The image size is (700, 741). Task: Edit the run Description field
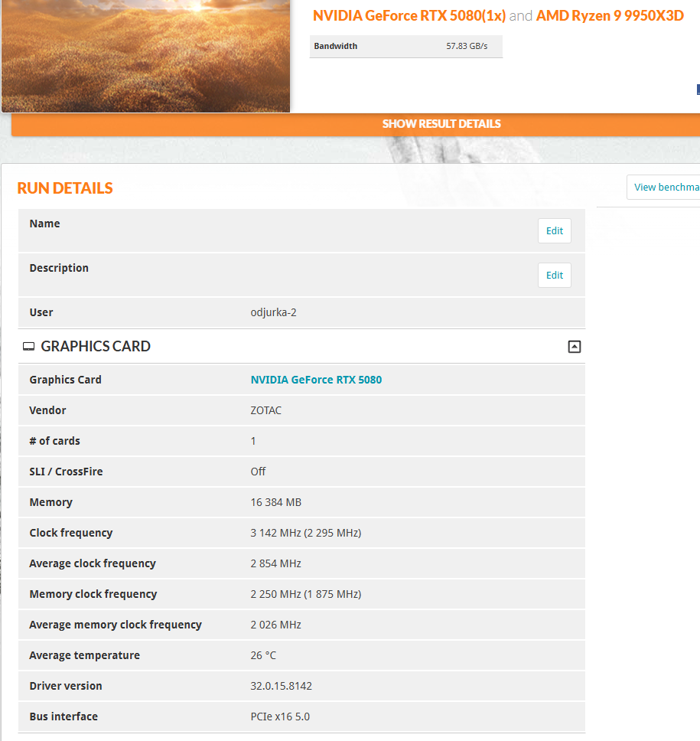(x=554, y=275)
